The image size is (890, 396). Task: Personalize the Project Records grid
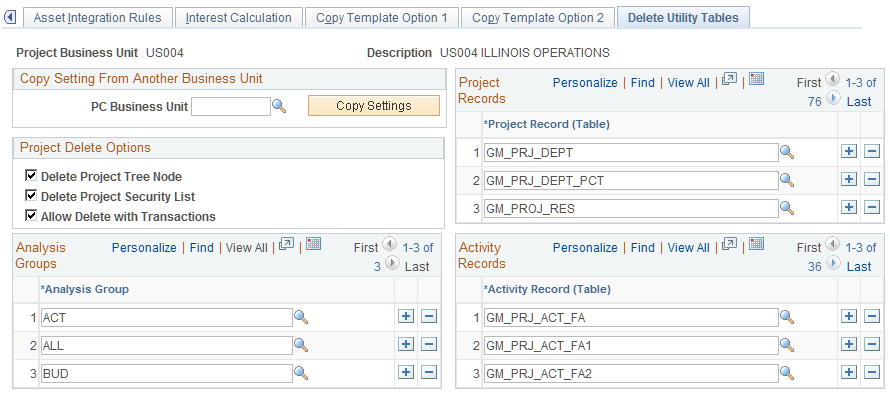585,83
